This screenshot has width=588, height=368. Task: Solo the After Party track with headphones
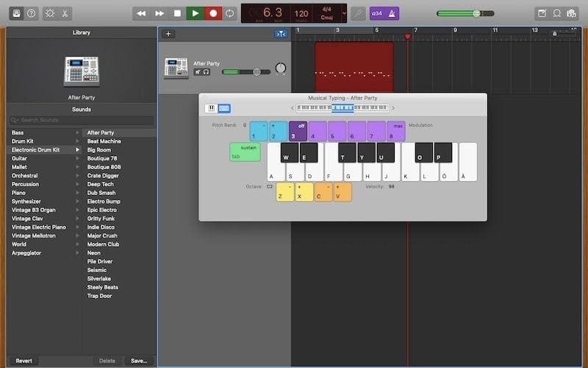coord(206,71)
